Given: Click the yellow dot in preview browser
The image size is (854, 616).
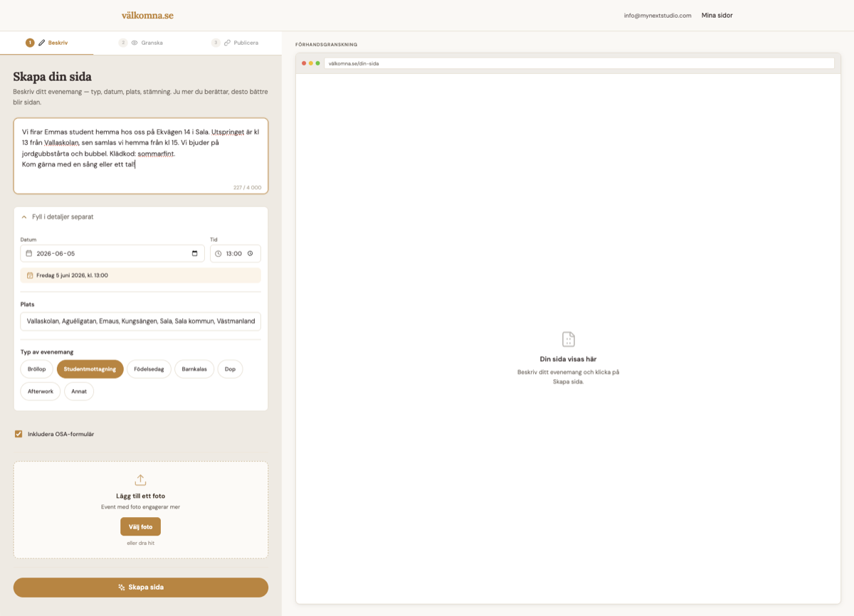Looking at the screenshot, I should pos(311,63).
